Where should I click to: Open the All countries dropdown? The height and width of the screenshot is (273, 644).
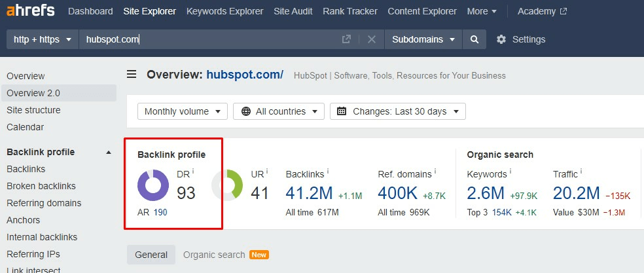pos(279,111)
